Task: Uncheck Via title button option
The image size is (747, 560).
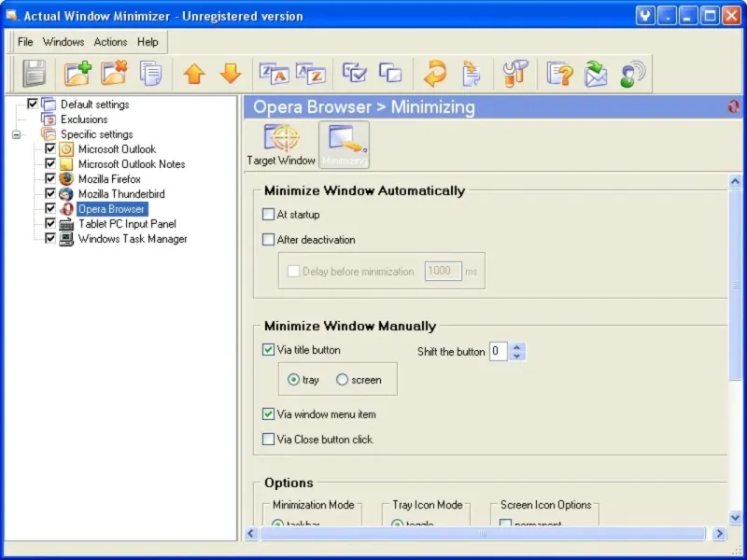Action: (268, 349)
